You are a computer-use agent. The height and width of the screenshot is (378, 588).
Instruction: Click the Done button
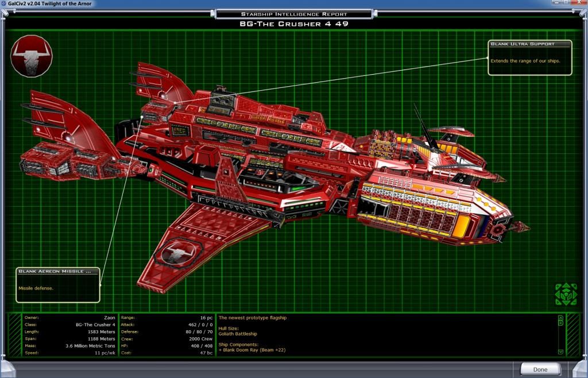click(x=540, y=369)
